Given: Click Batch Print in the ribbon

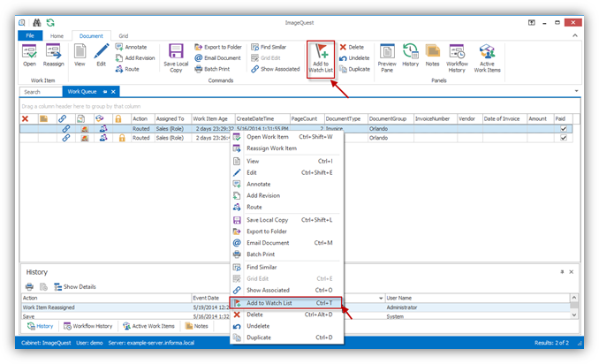Looking at the screenshot, I should [x=212, y=69].
